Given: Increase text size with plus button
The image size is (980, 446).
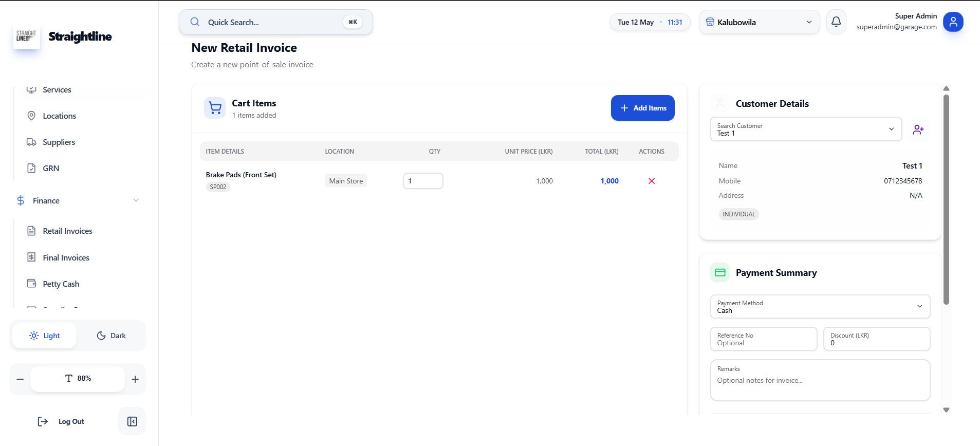Looking at the screenshot, I should click(x=135, y=379).
